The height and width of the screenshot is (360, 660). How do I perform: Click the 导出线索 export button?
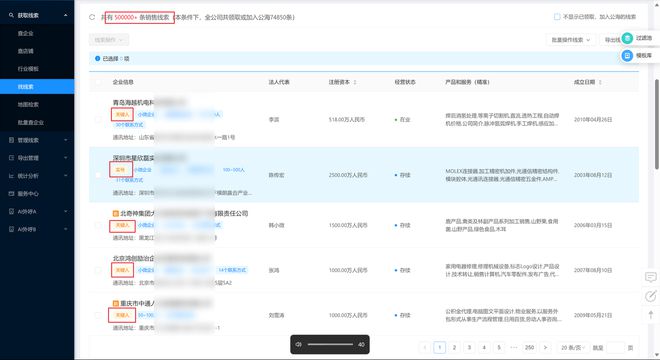tap(611, 40)
